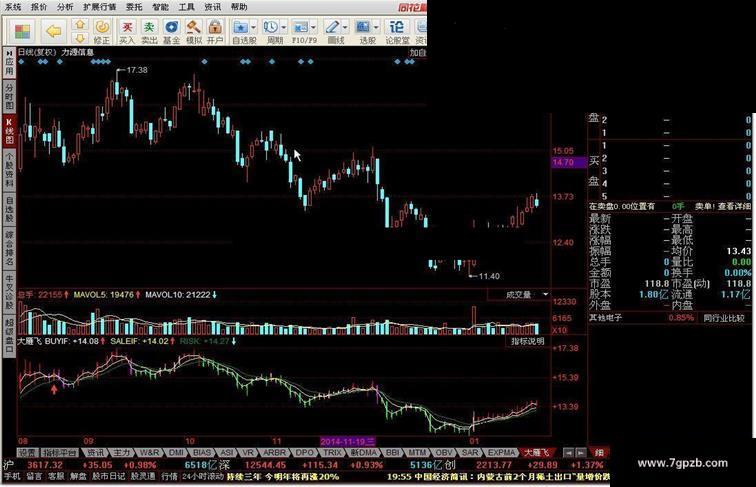Switch to the W&R indicator tab

pos(149,452)
